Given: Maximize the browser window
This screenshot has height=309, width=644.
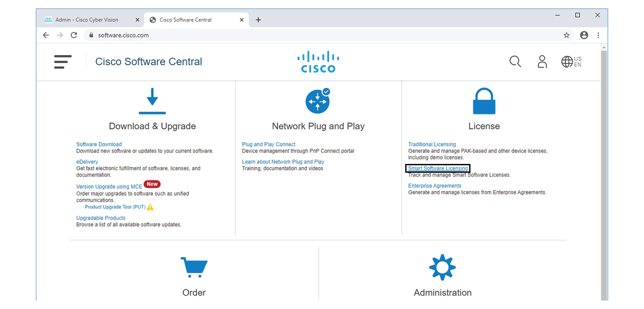Looking at the screenshot, I should click(x=578, y=15).
